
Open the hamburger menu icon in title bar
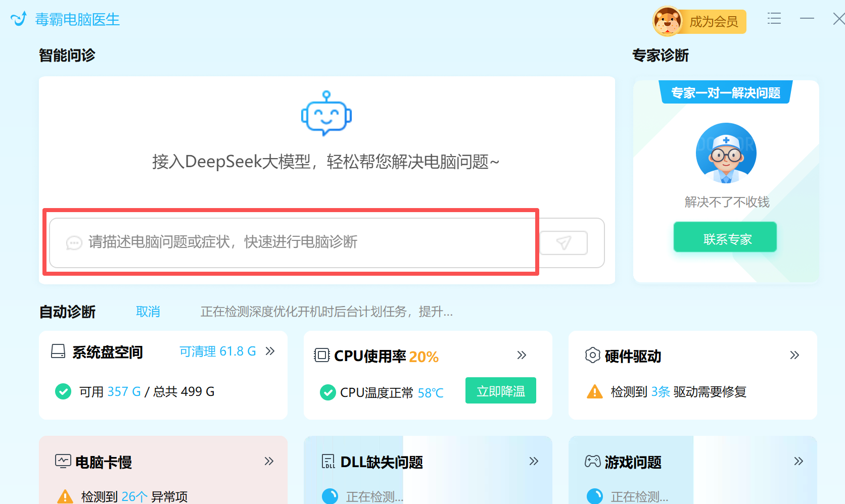(x=774, y=19)
